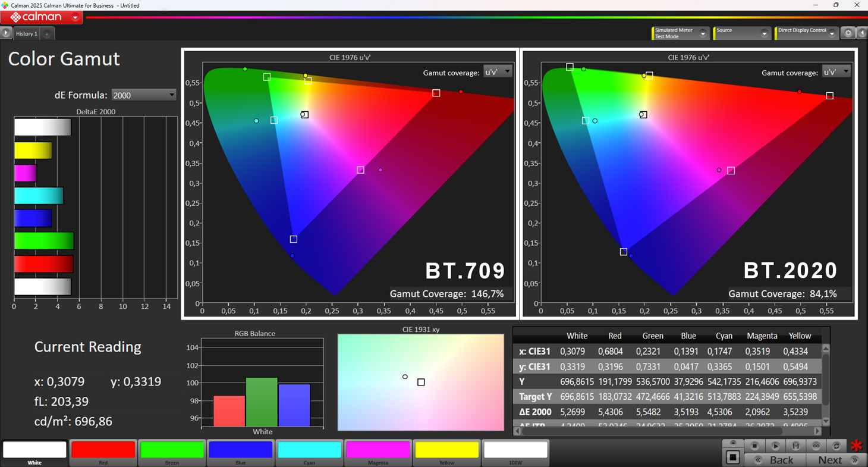
Task: Click the Back button
Action: (x=775, y=460)
